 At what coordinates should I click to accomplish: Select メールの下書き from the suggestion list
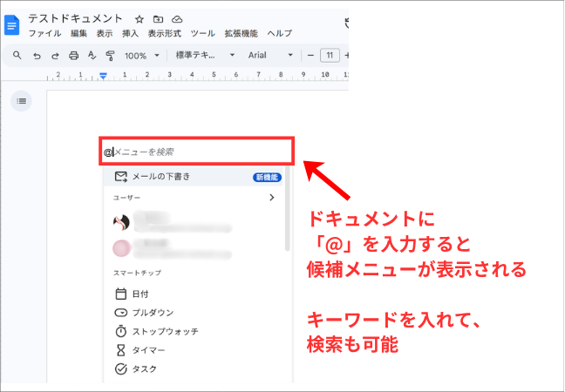coord(160,177)
